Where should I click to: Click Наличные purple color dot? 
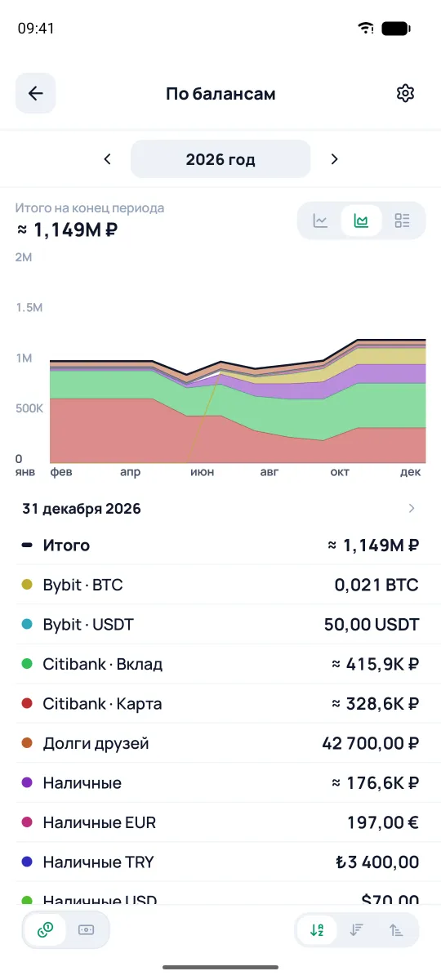pyautogui.click(x=27, y=782)
